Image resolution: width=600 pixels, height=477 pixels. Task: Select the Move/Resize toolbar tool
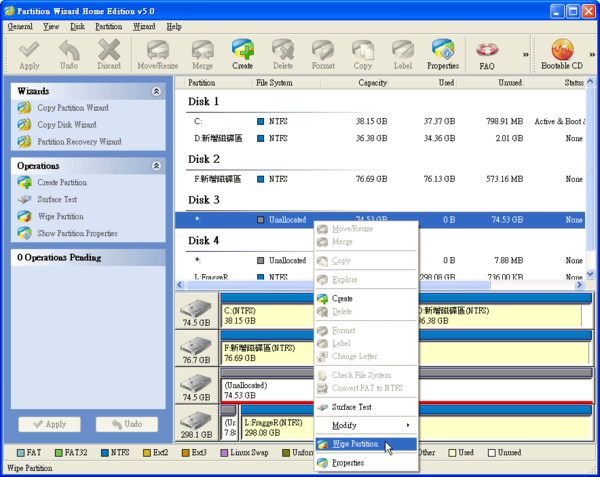tap(158, 55)
